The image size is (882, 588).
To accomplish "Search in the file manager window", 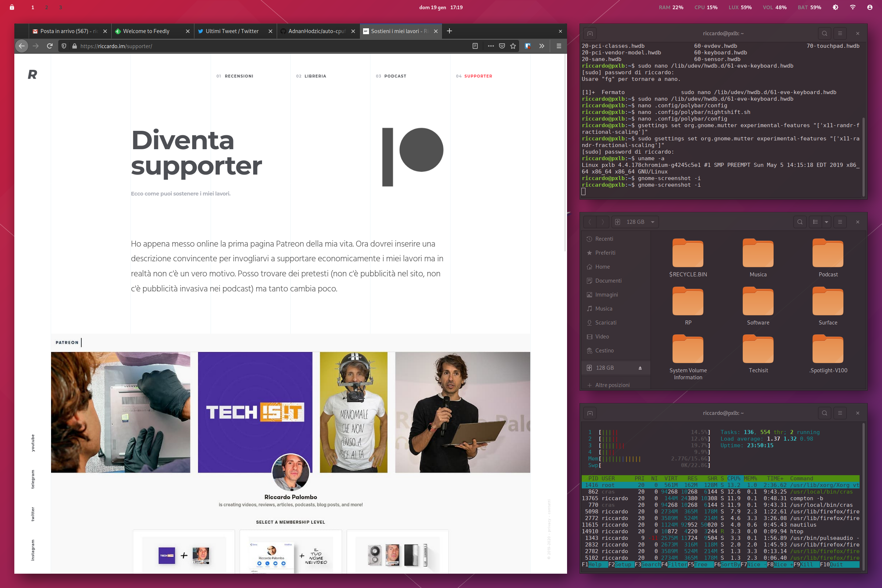I will 800,222.
